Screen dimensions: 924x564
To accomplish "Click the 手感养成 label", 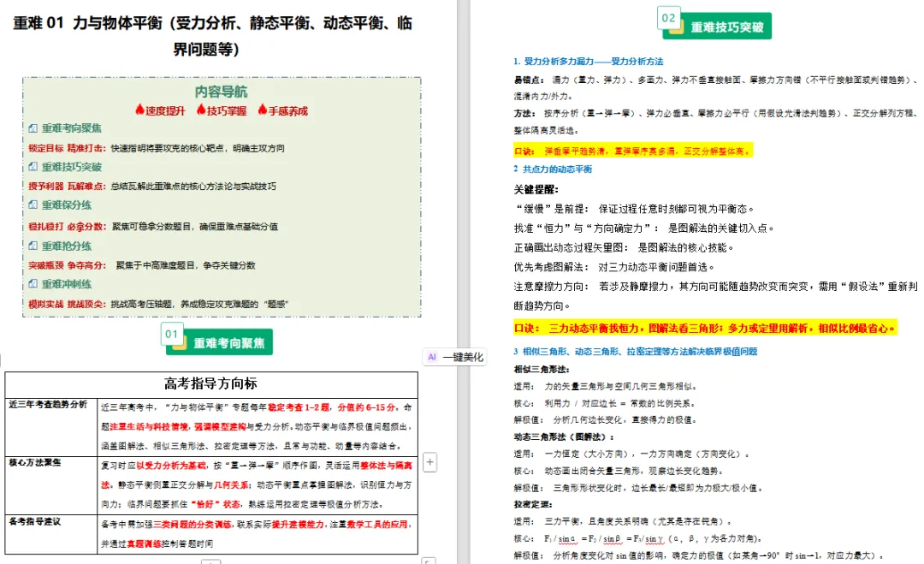I will (x=288, y=110).
